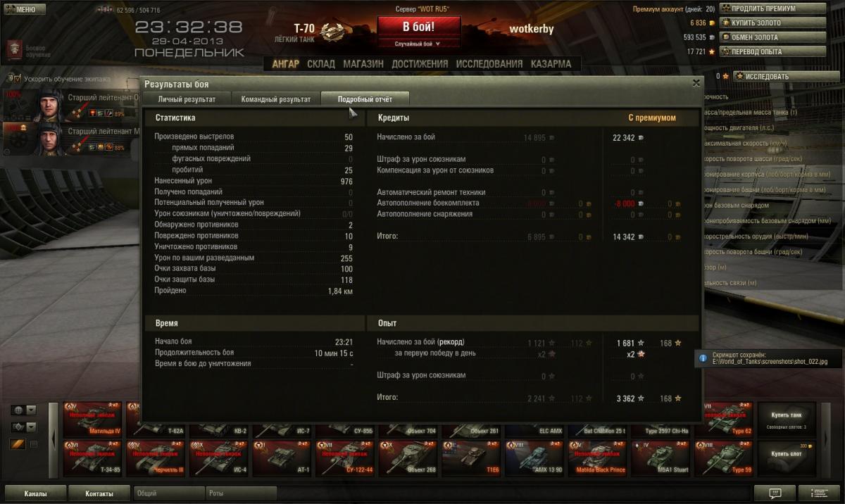This screenshot has height=504, width=845.
Task: Enable the orange stripe tank filter toggle
Action: (x=18, y=444)
